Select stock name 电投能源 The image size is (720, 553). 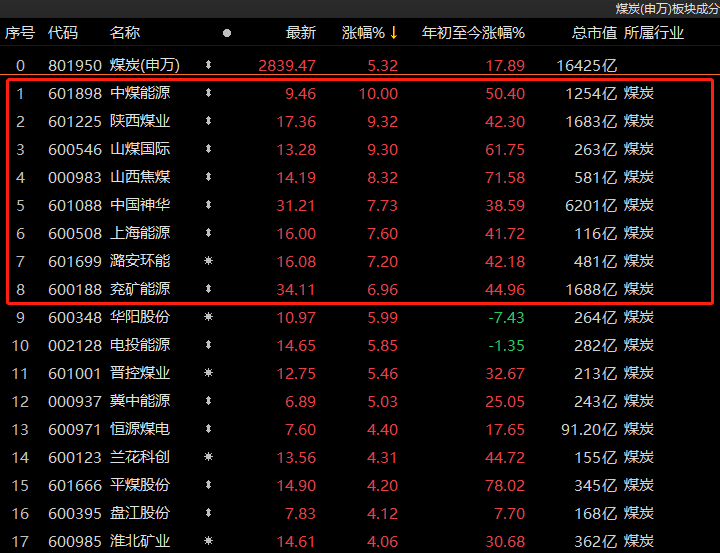click(140, 345)
